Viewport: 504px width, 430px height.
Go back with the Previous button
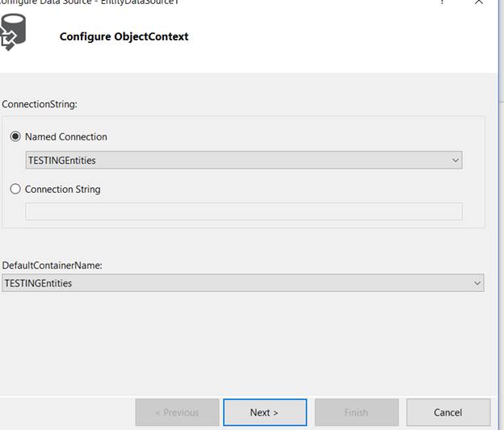[x=177, y=412]
